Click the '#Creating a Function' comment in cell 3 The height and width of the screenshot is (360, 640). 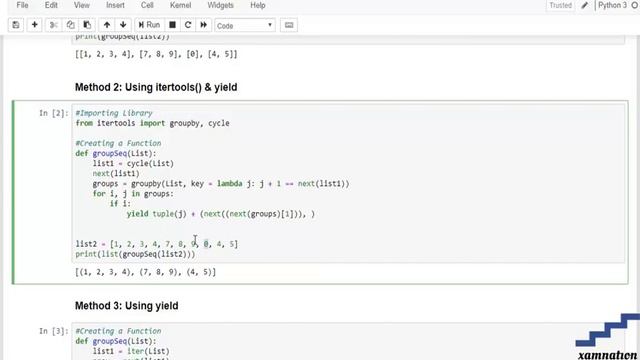click(118, 331)
